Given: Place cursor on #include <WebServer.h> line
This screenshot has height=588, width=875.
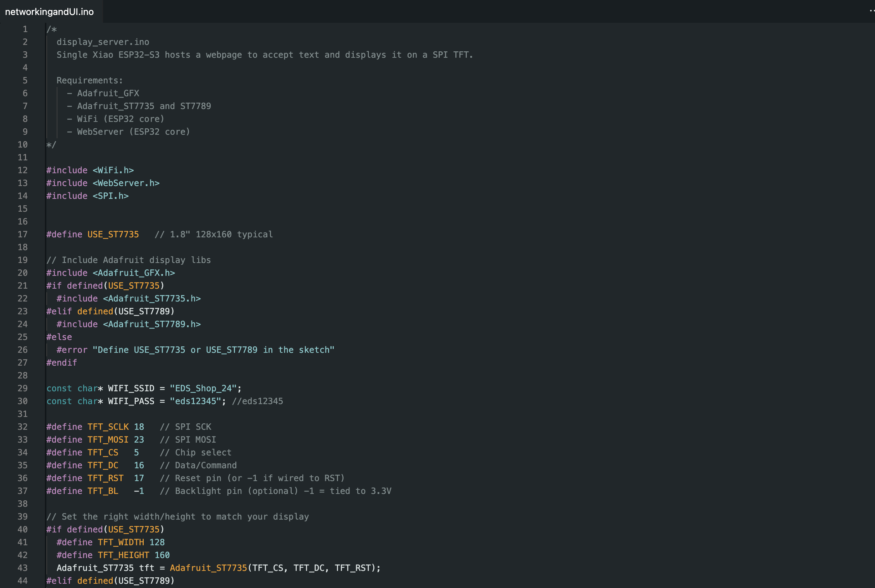Looking at the screenshot, I should [x=103, y=183].
